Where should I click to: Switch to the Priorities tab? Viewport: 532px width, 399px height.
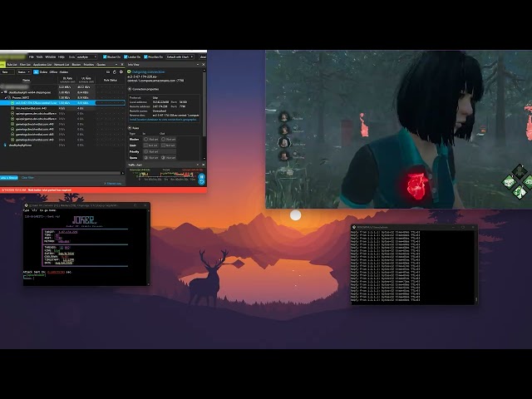89,65
